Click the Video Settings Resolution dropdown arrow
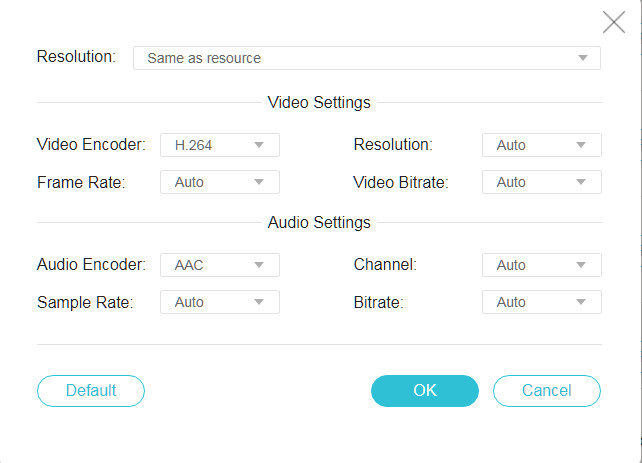This screenshot has width=642, height=463. coord(581,145)
